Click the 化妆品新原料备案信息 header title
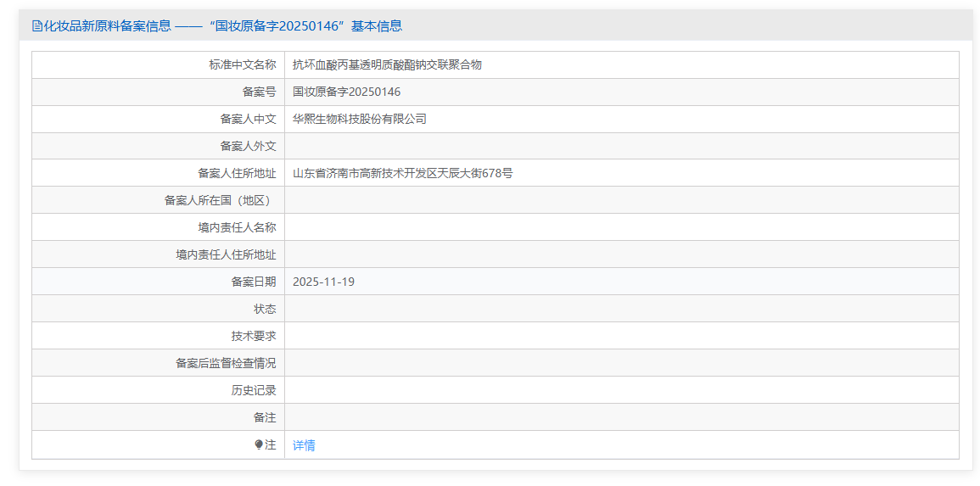Screen dimensions: 980x486 pos(107,26)
